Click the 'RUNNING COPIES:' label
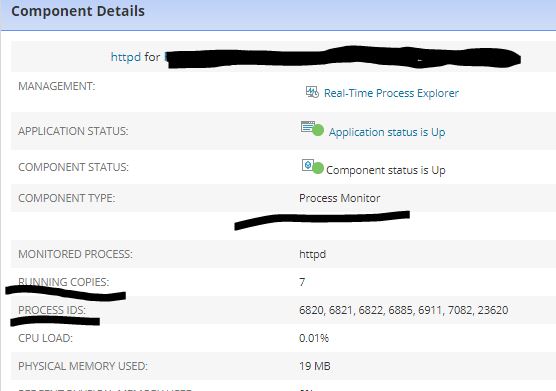 tap(64, 282)
